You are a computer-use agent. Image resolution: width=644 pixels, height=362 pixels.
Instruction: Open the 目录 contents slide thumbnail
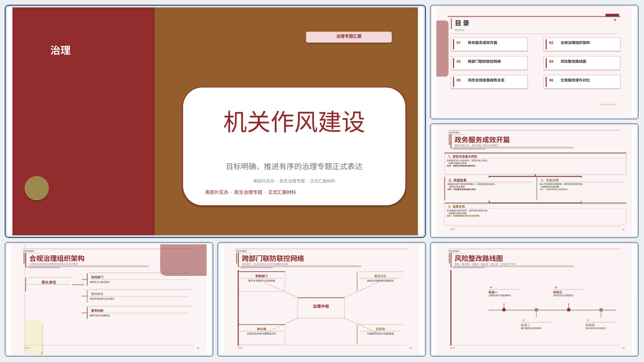(534, 62)
